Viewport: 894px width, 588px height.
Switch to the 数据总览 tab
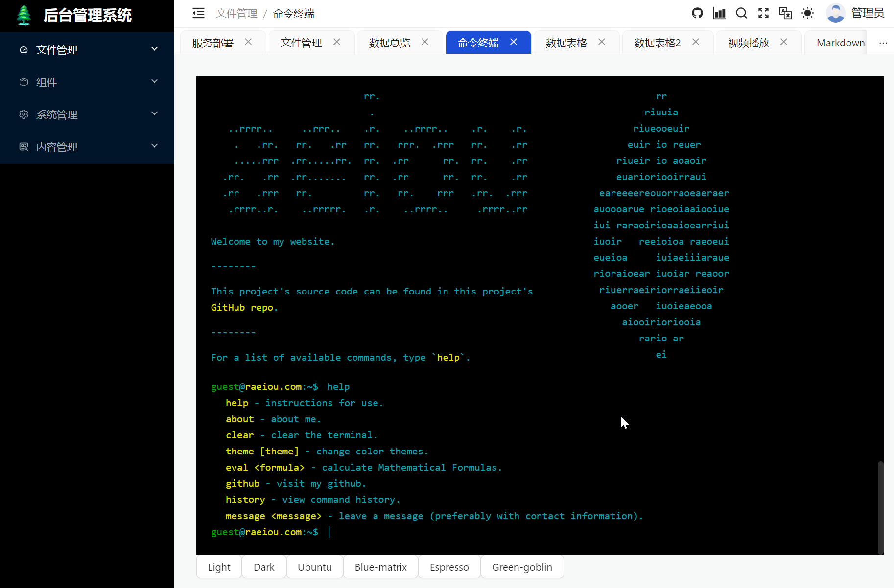pos(389,43)
